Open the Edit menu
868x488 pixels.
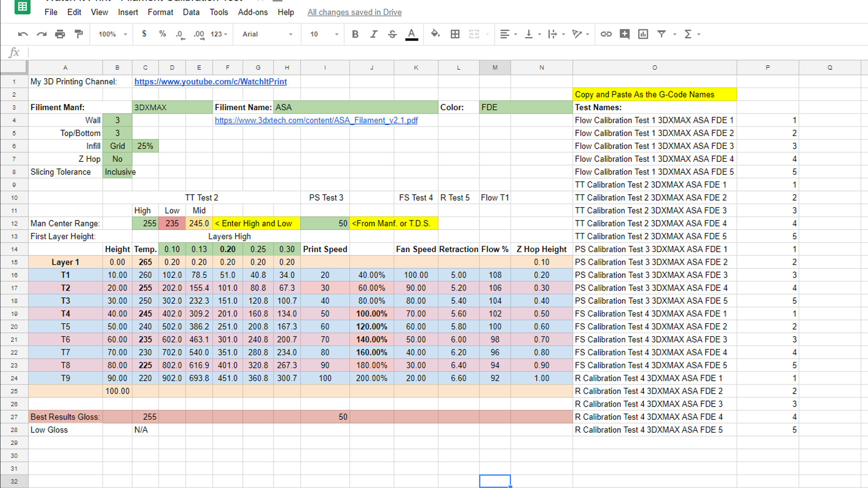tap(74, 12)
